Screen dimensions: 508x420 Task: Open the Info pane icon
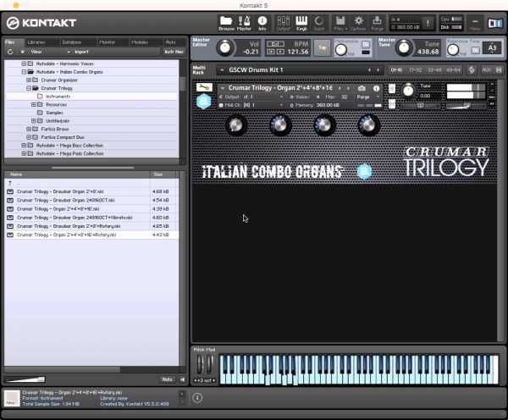tap(262, 24)
